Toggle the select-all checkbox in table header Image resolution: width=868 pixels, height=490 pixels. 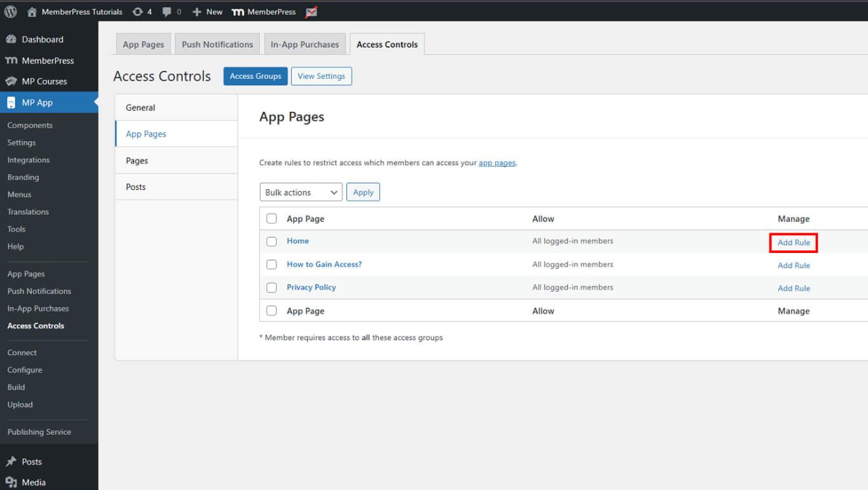[x=272, y=219]
